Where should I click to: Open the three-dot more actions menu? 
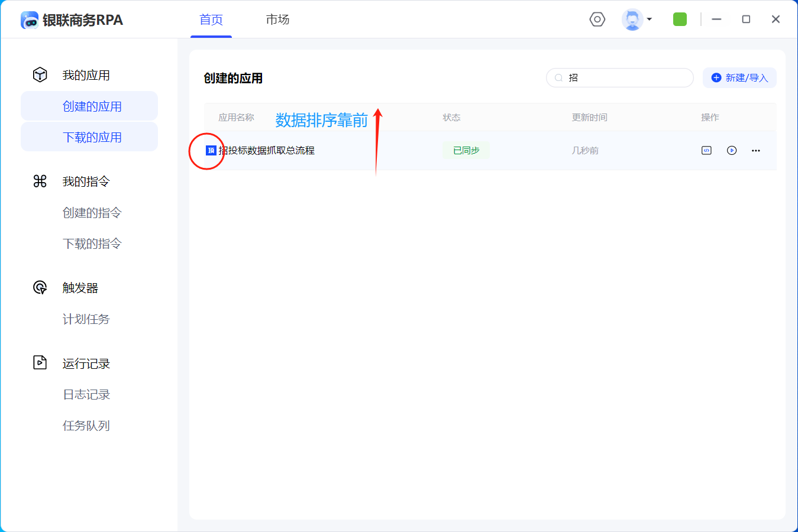(x=756, y=151)
